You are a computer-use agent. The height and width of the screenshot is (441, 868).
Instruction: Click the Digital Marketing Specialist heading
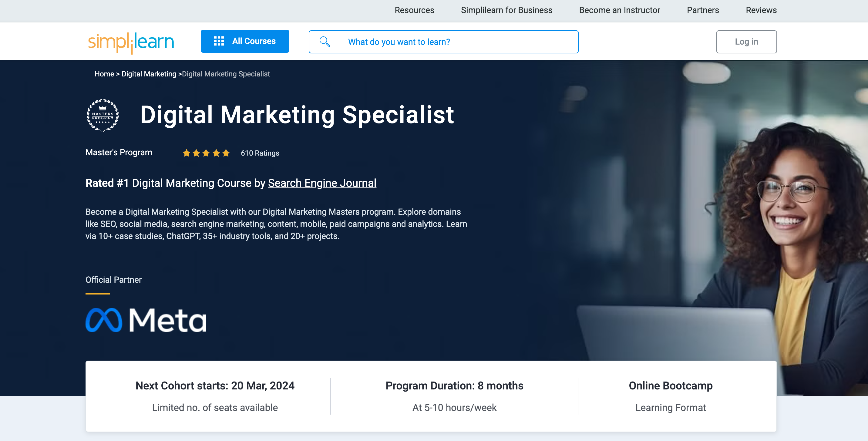(297, 115)
